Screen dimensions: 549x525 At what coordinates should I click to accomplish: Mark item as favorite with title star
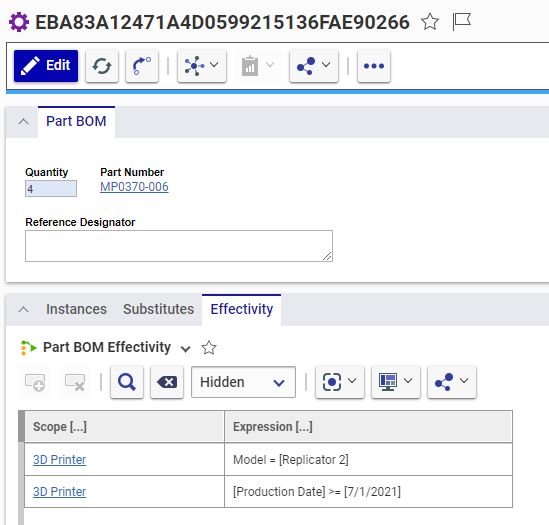pos(430,22)
